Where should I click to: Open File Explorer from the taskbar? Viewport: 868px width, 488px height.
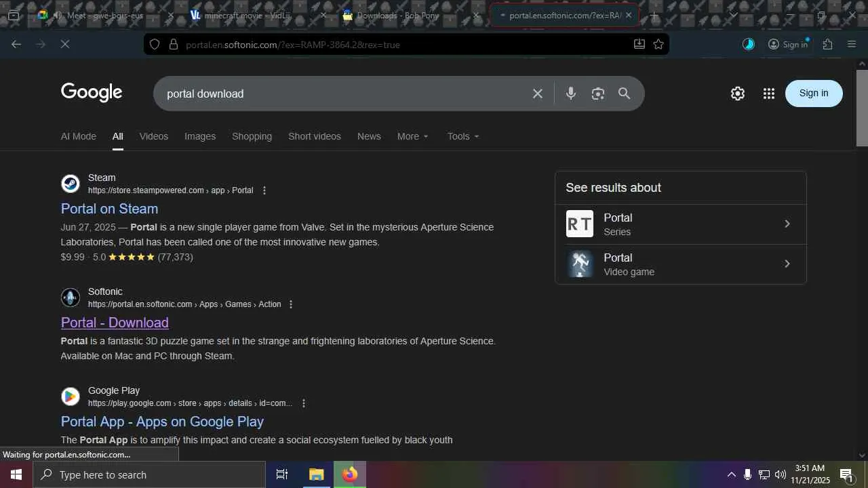click(316, 474)
